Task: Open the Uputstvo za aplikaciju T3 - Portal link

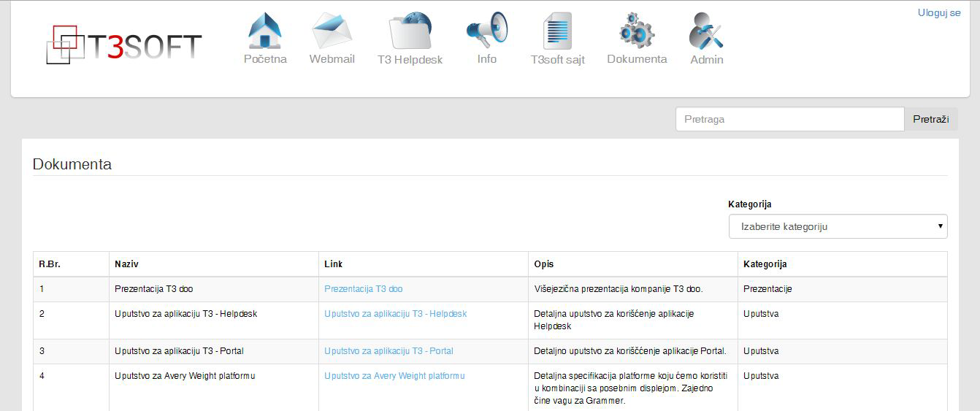Action: click(x=388, y=351)
